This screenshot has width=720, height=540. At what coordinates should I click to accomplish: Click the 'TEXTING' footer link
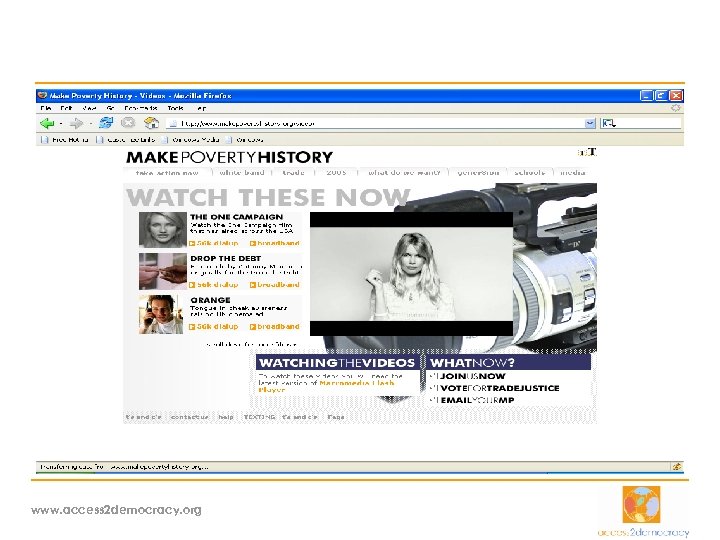pyautogui.click(x=259, y=417)
